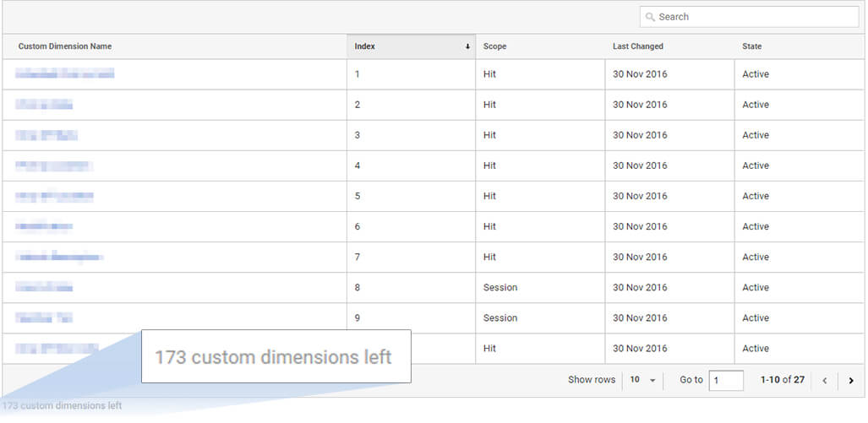This screenshot has height=423, width=868.
Task: Sort by State column header
Action: tap(751, 46)
